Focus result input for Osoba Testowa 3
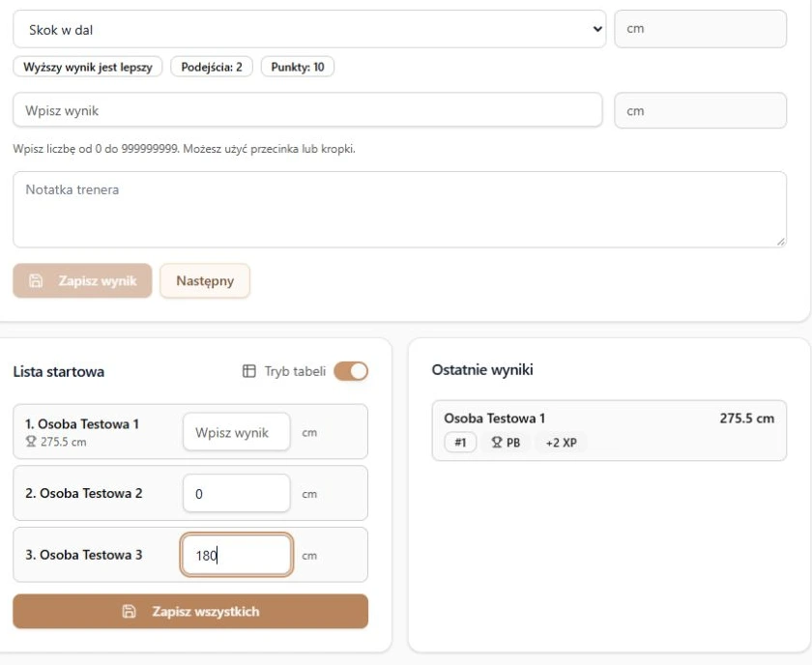Image resolution: width=812 pixels, height=665 pixels. [237, 555]
